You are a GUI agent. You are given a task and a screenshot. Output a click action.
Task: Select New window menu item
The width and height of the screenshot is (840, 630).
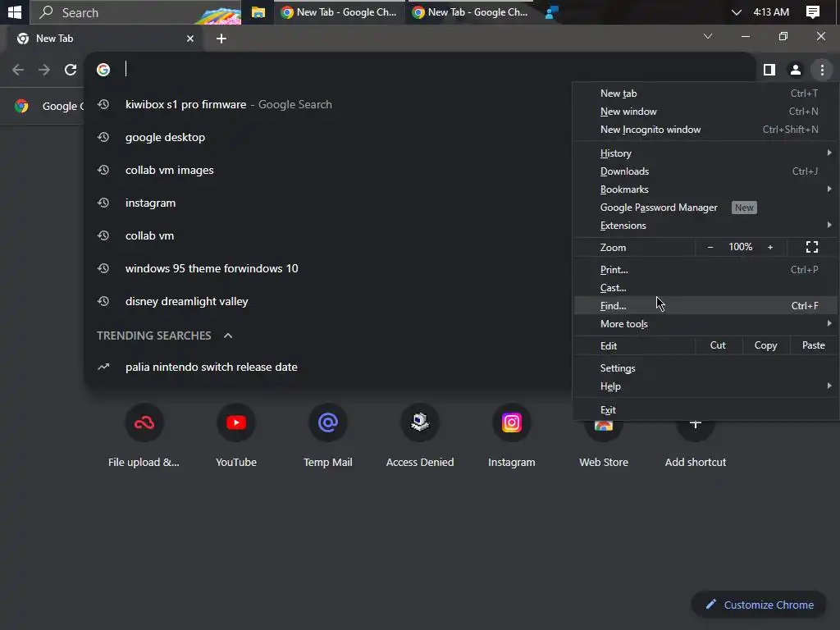(x=706, y=112)
